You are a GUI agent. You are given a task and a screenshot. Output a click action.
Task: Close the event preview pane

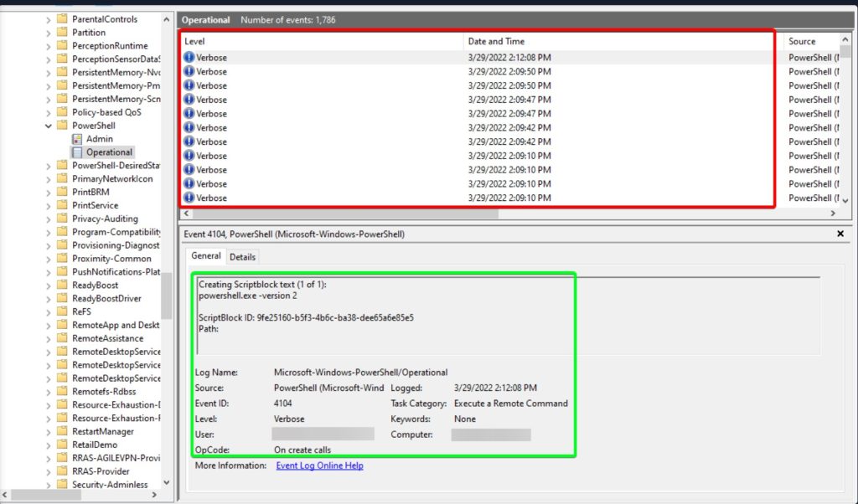[x=840, y=234]
